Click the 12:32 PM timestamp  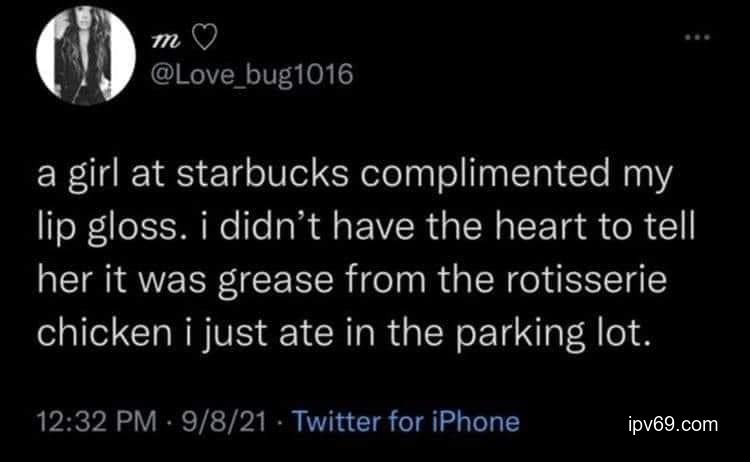(82, 421)
